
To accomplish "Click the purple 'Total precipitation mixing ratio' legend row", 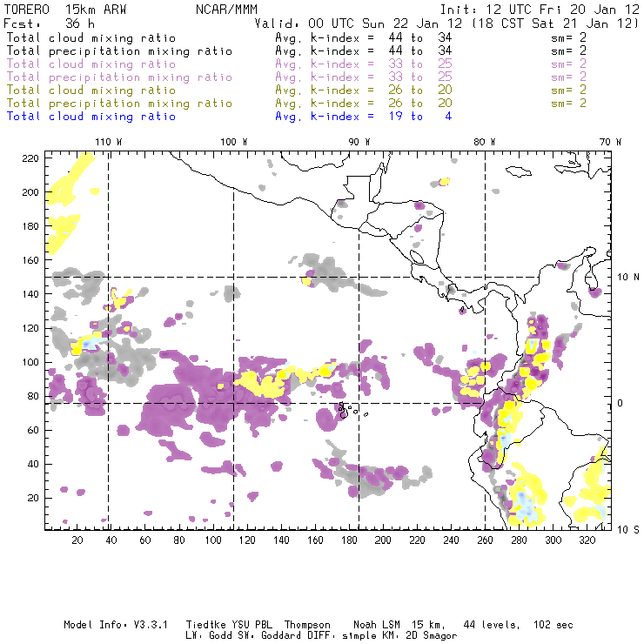I will pyautogui.click(x=119, y=77).
